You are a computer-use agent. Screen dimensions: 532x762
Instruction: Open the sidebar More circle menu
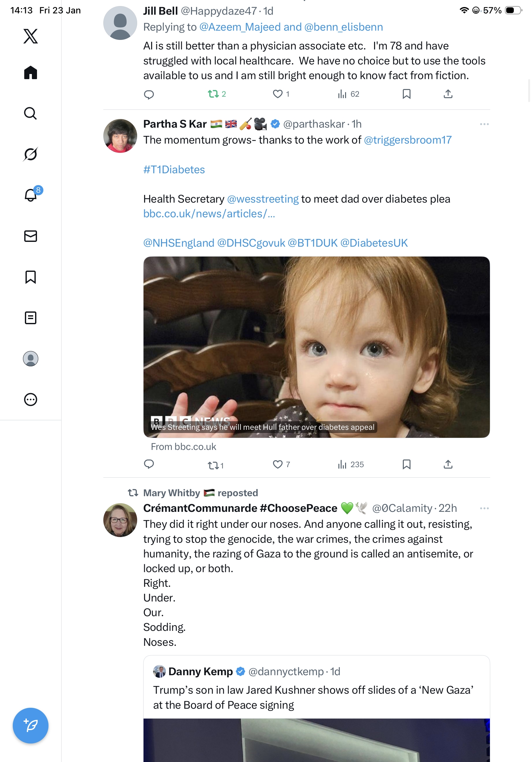(x=31, y=400)
